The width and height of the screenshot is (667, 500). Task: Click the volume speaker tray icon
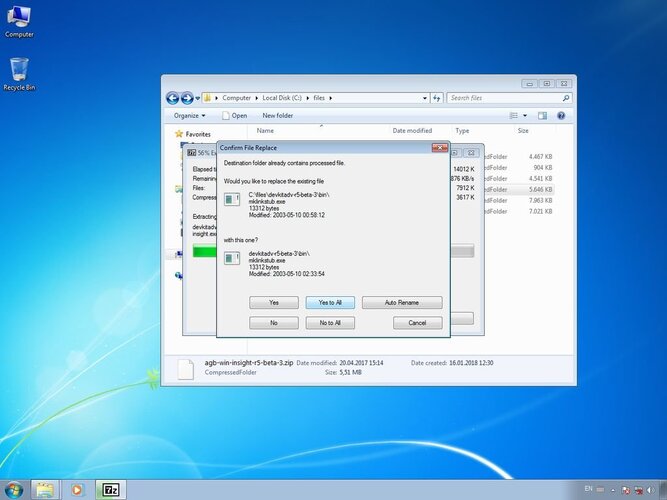(x=651, y=490)
